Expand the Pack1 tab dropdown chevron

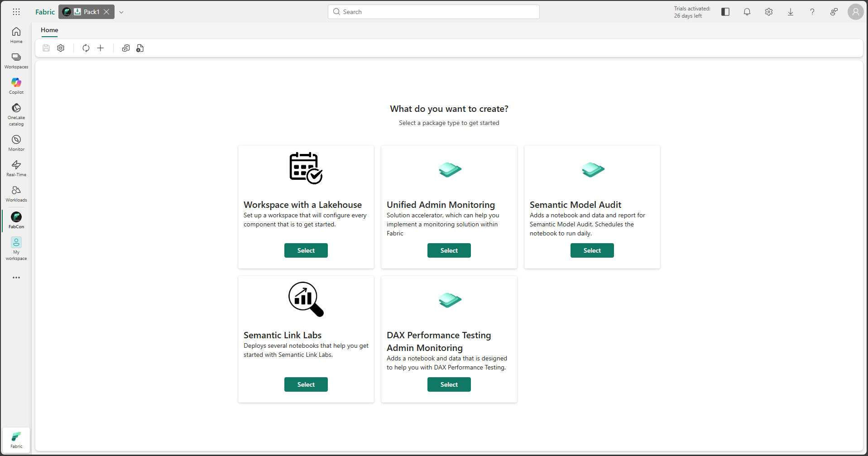pyautogui.click(x=121, y=12)
